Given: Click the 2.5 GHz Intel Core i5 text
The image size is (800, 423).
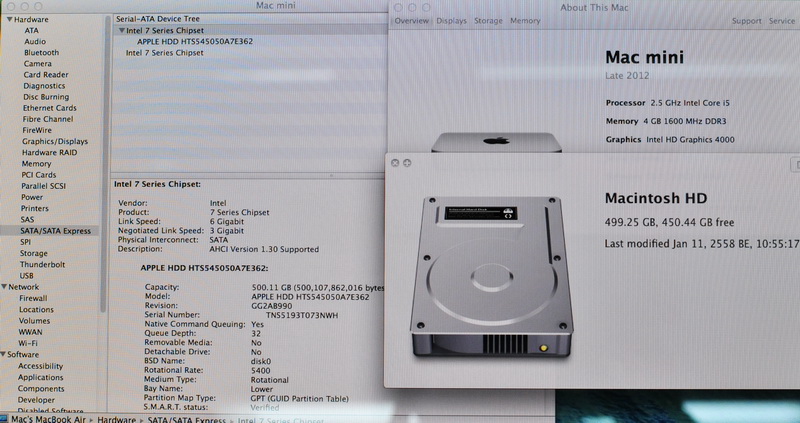Looking at the screenshot, I should click(690, 103).
